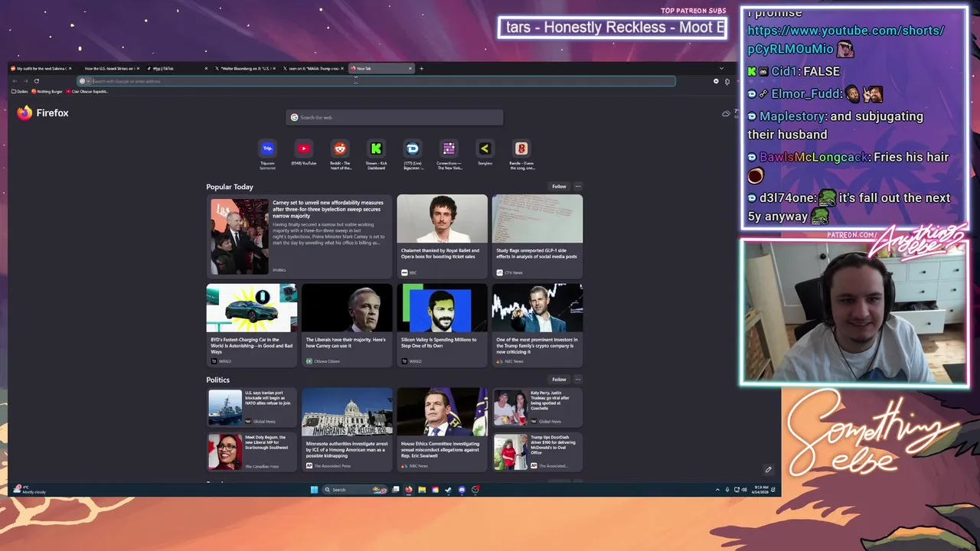Switch to the TikTok tab

(x=177, y=68)
